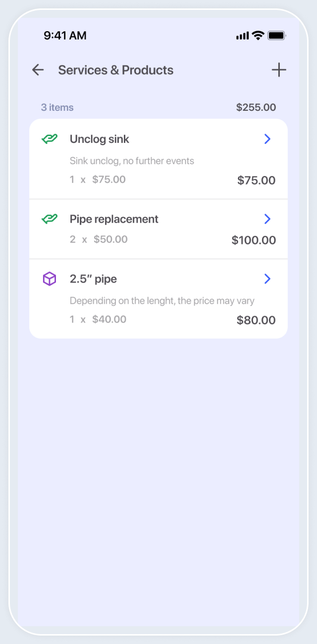
Task: Tap the 3 items label
Action: (x=57, y=107)
